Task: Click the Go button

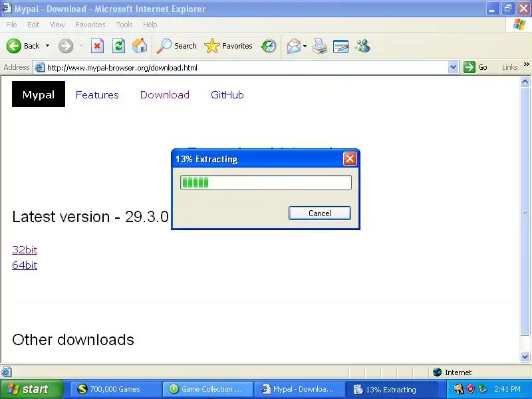Action: pos(475,67)
